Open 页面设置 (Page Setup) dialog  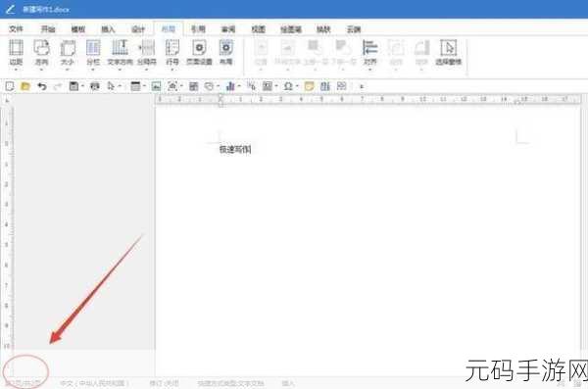point(199,53)
